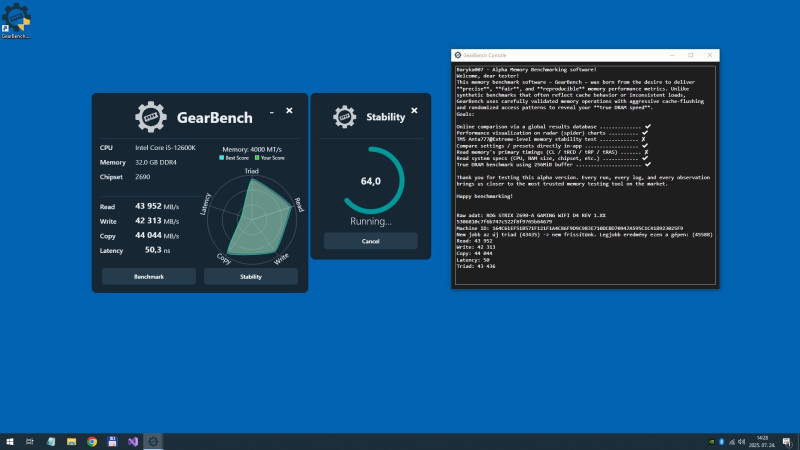Close the GearBench Console window
Screen dimensions: 800x450
710,55
